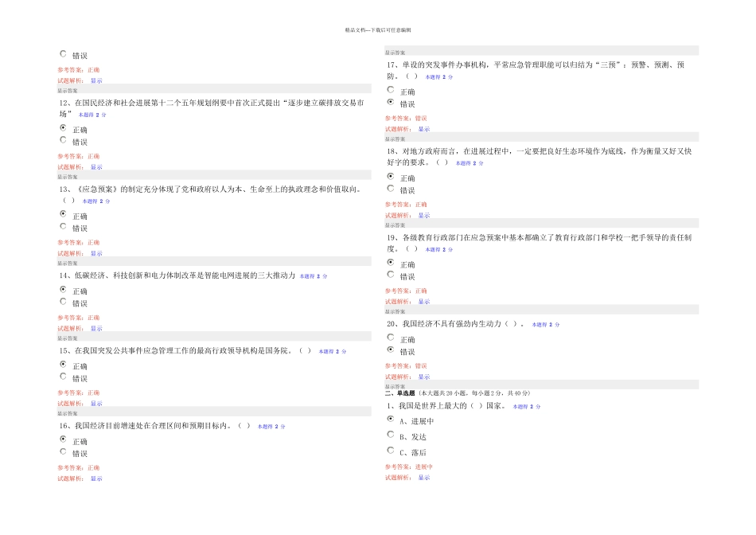Click 本题得 2 分 score next to question 14

(314, 276)
